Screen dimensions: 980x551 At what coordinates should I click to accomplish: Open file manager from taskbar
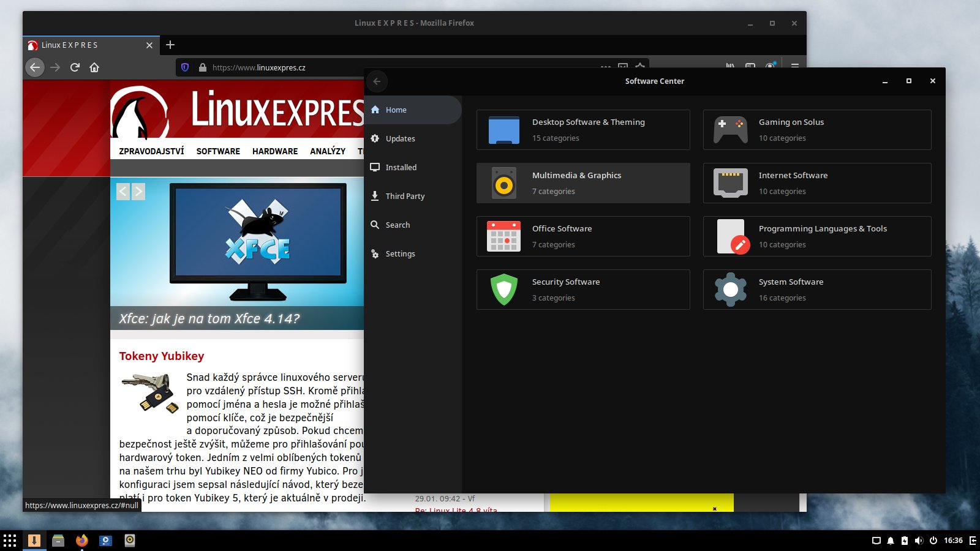point(58,541)
